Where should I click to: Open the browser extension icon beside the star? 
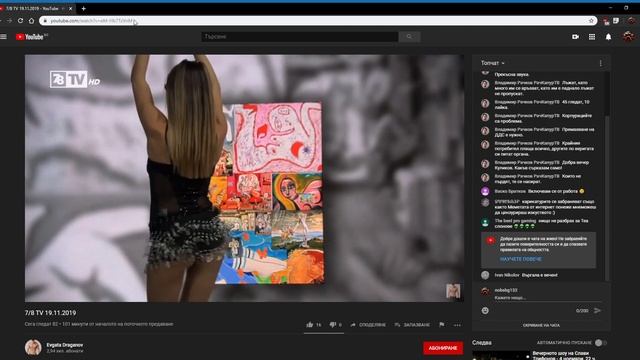(x=606, y=21)
